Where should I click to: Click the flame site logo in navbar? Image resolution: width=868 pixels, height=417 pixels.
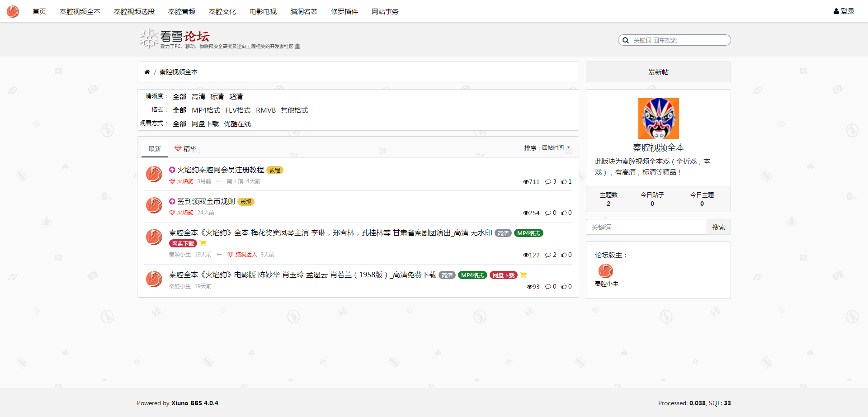(13, 11)
